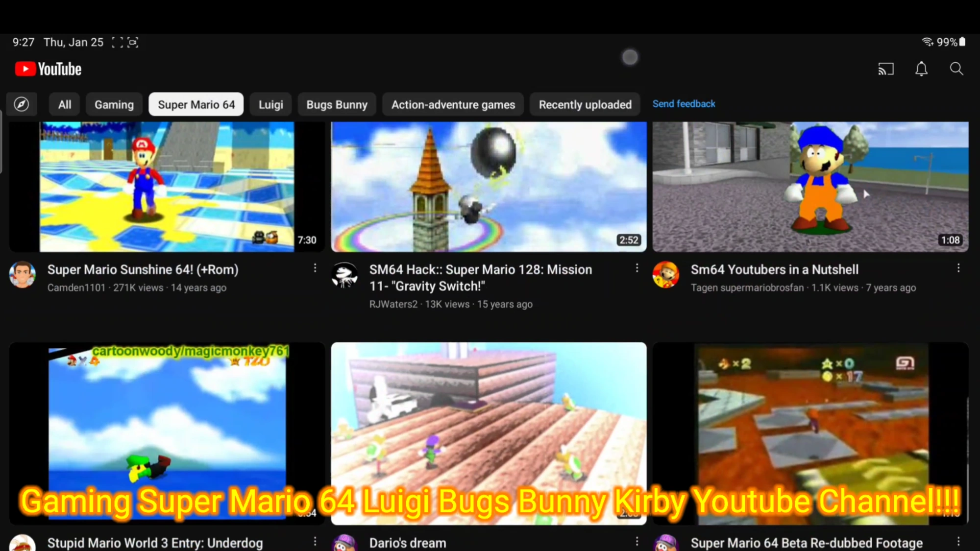Viewport: 980px width, 551px height.
Task: Enable the Recently uploaded filter
Action: pos(585,104)
